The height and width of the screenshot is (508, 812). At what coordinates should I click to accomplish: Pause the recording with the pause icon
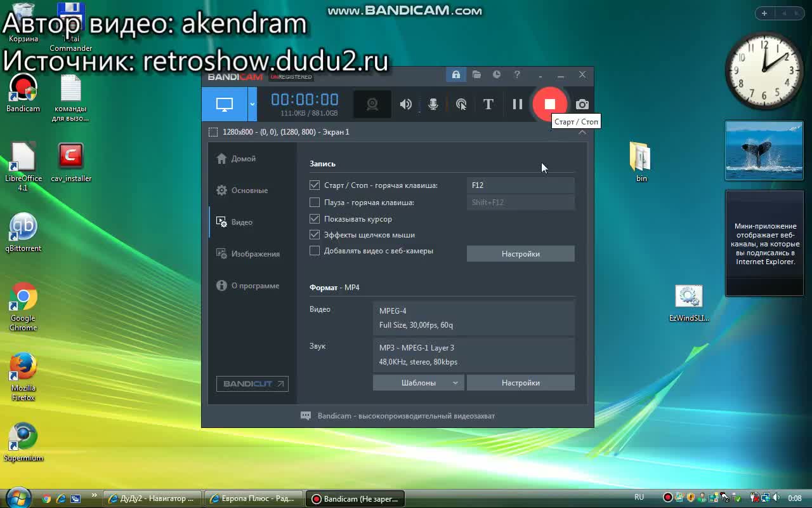coord(518,104)
